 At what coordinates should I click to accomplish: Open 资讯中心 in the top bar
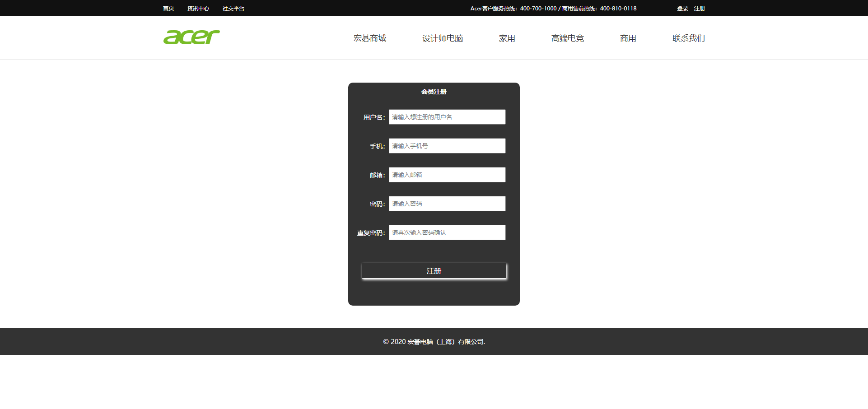[x=198, y=8]
